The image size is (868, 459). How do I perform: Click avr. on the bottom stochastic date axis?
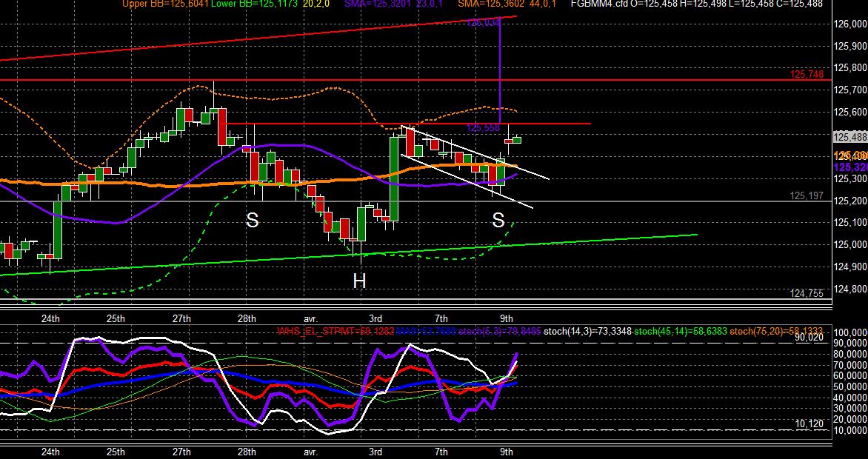[x=310, y=452]
